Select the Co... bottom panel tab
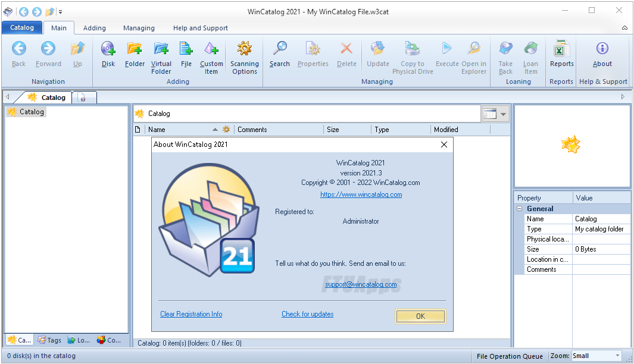 click(x=109, y=340)
